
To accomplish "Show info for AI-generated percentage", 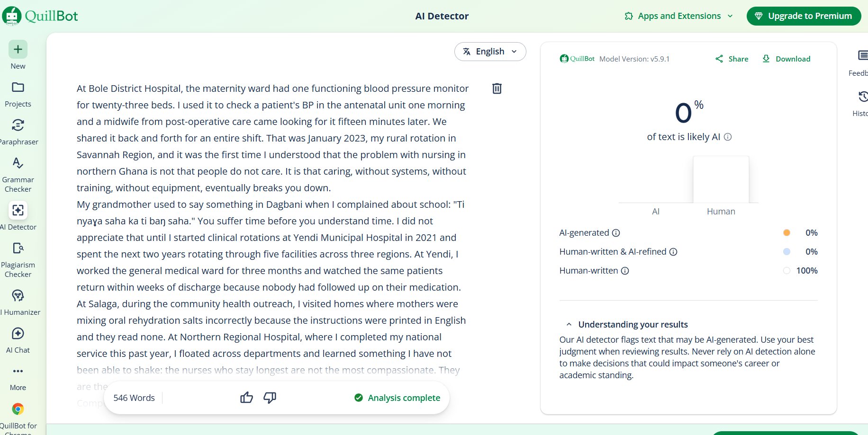I will (616, 233).
